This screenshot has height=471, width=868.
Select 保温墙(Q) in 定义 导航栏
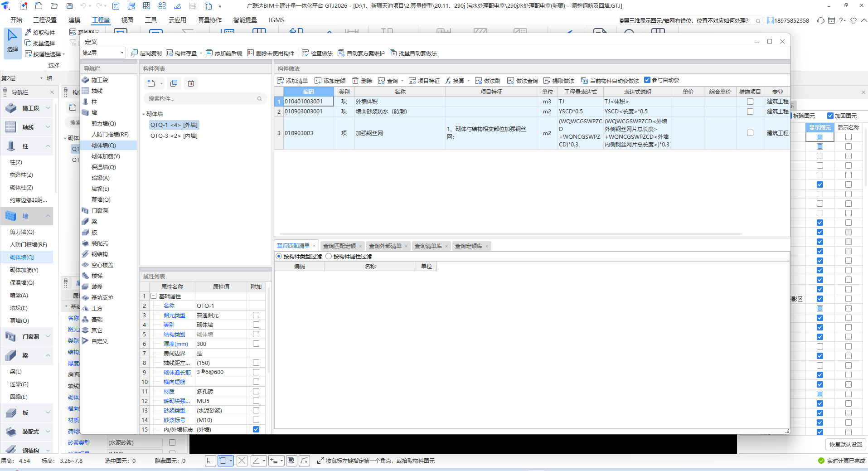[104, 167]
